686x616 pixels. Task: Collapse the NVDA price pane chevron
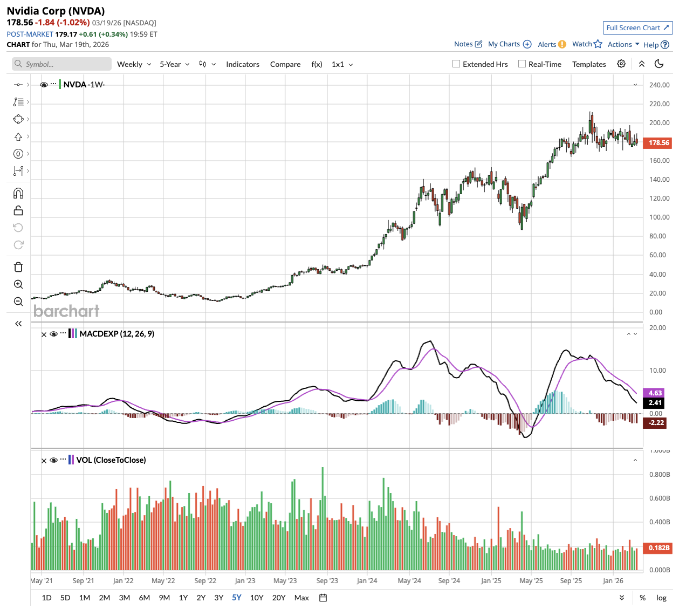(635, 85)
